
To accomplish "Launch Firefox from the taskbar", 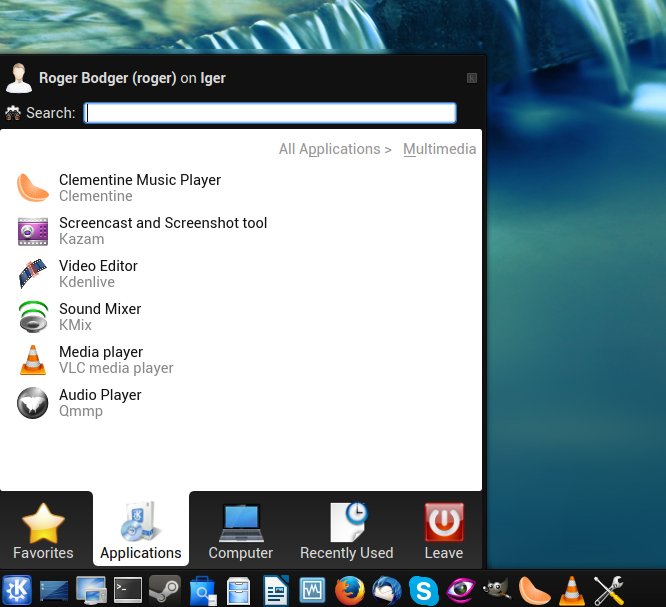I will (x=350, y=590).
